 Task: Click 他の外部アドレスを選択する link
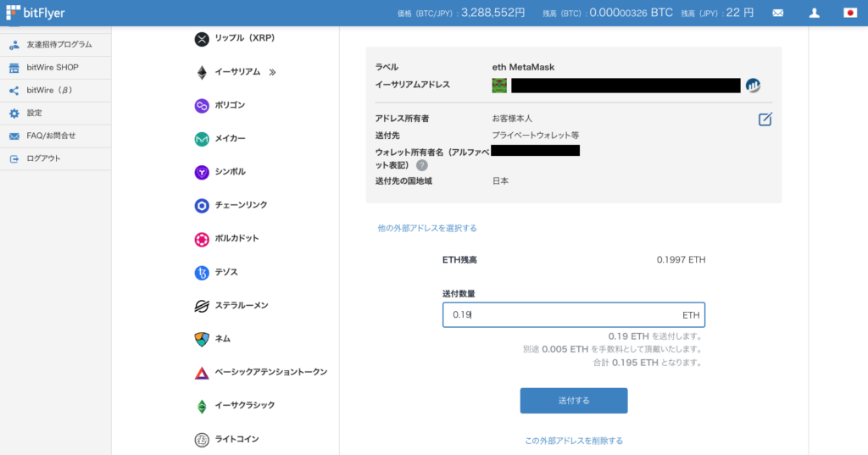427,228
